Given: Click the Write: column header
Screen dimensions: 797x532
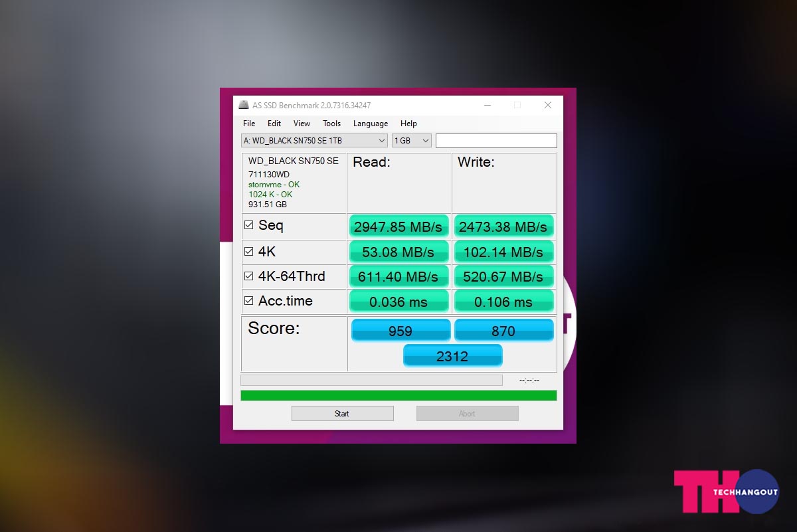Looking at the screenshot, I should pyautogui.click(x=476, y=163).
